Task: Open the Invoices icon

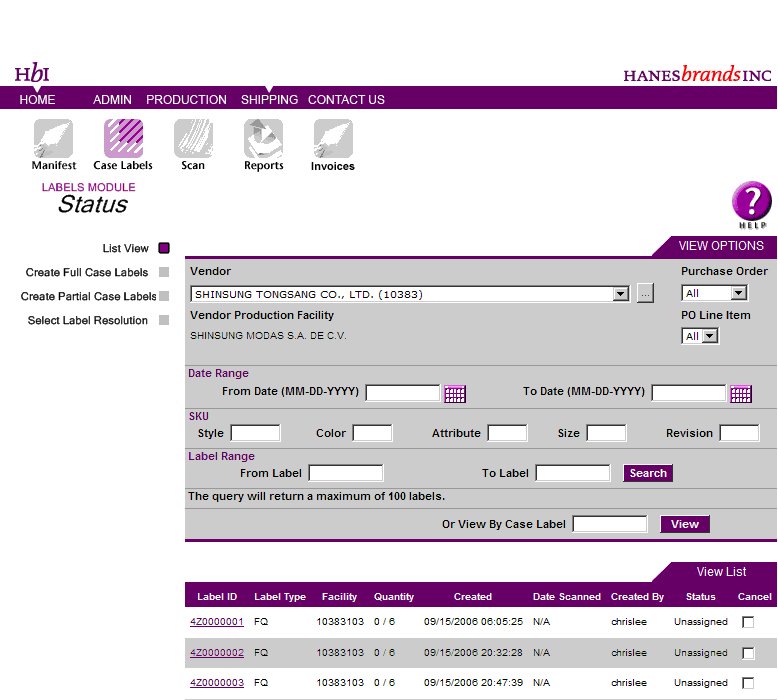Action: click(332, 139)
